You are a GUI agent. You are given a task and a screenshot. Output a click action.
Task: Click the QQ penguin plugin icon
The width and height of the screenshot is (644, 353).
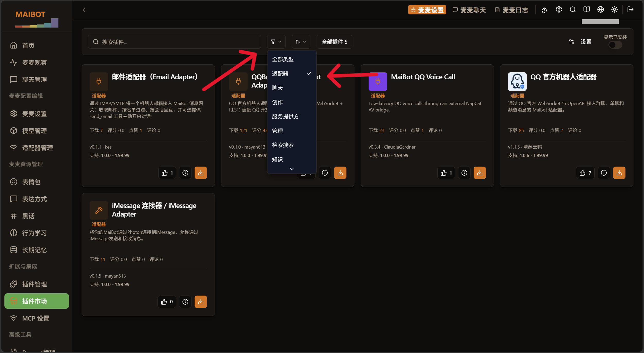pos(517,82)
